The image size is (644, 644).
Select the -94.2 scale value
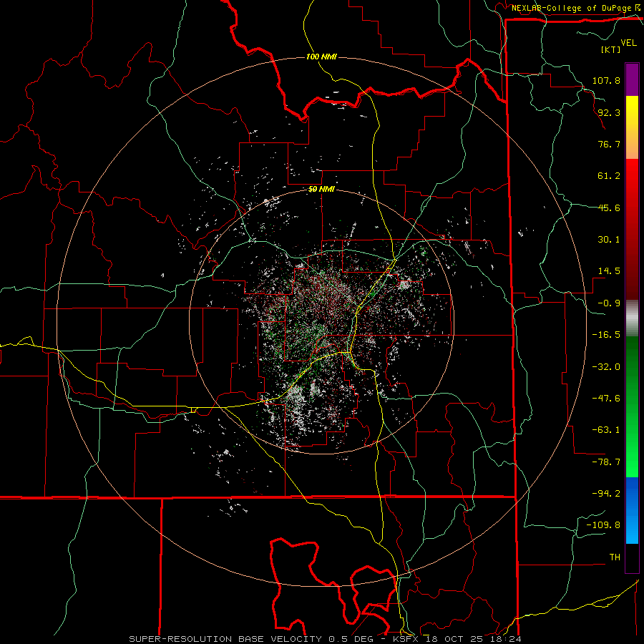pos(606,493)
